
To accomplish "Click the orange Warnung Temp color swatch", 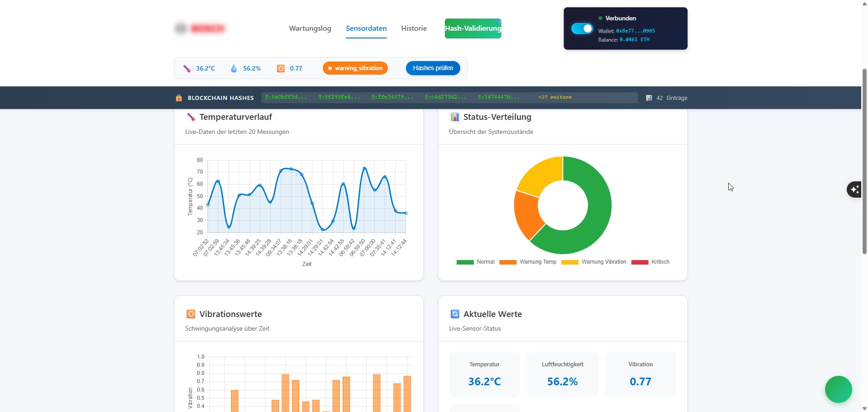I will (508, 262).
